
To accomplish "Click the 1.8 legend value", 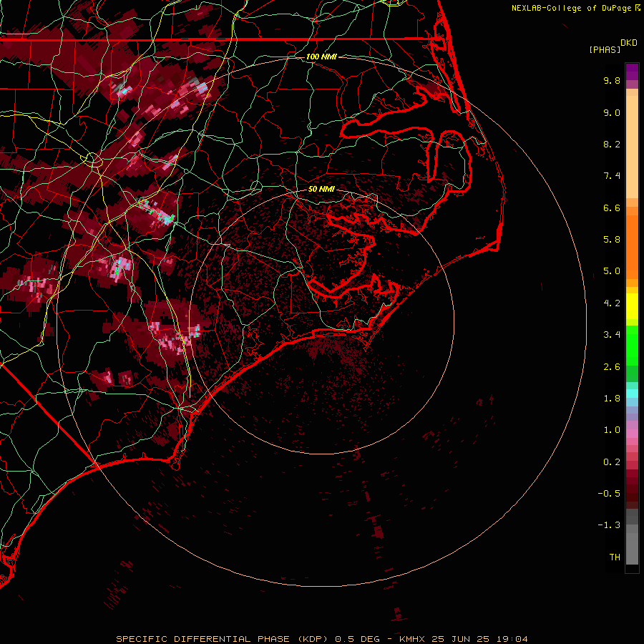I will (x=612, y=399).
